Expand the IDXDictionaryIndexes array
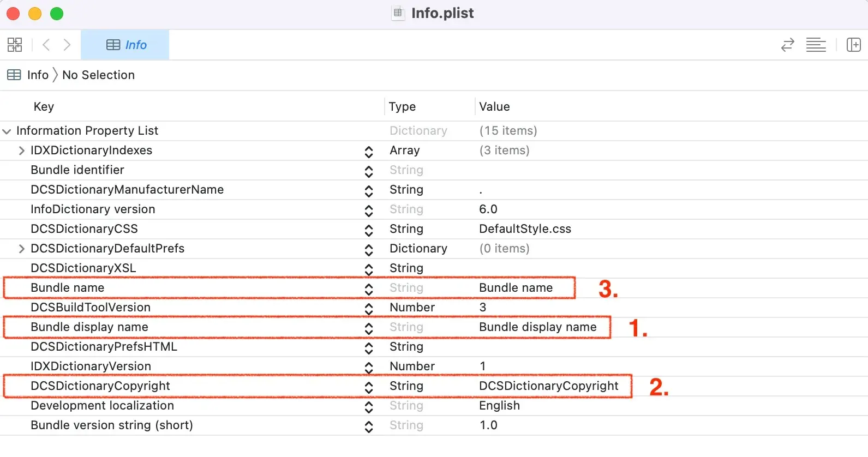The image size is (868, 457). tap(21, 151)
